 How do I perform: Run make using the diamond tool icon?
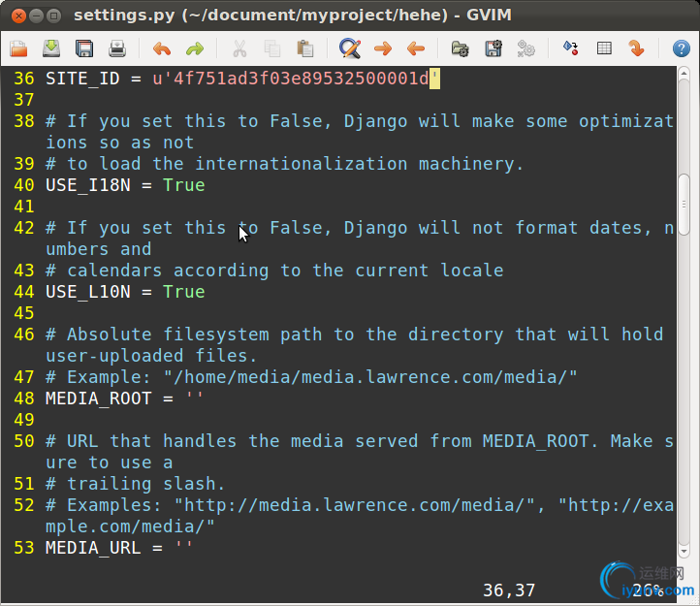point(570,48)
